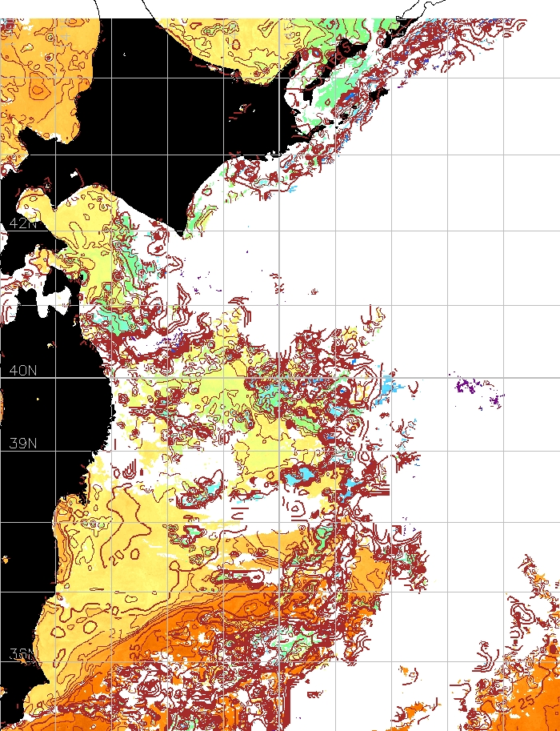The width and height of the screenshot is (560, 731).
Task: Select the 36N latitude label
Action: [x=22, y=654]
